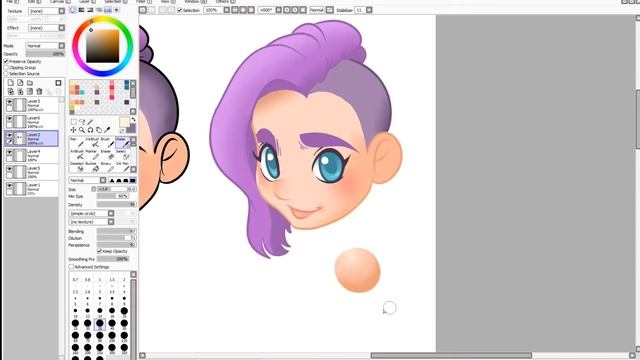Image resolution: width=640 pixels, height=360 pixels.
Task: Hide Layer2 using its eye icon
Action: pos(9,135)
